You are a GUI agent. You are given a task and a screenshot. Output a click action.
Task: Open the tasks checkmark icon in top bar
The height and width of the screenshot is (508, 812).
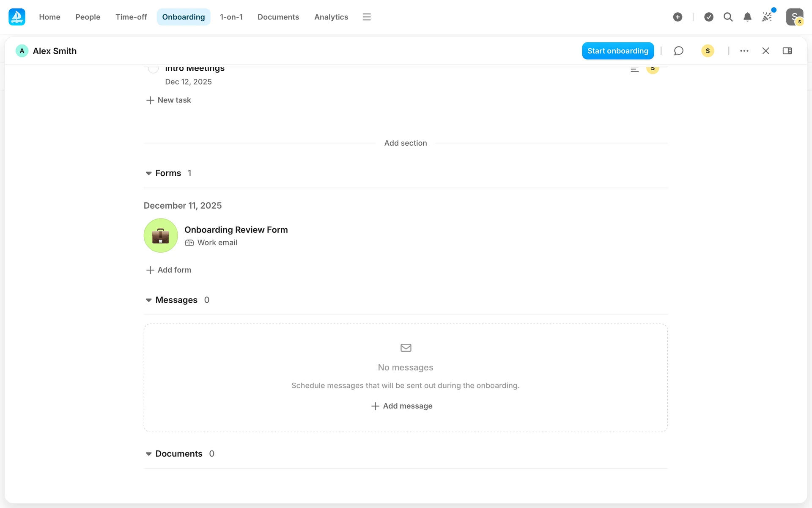[709, 17]
